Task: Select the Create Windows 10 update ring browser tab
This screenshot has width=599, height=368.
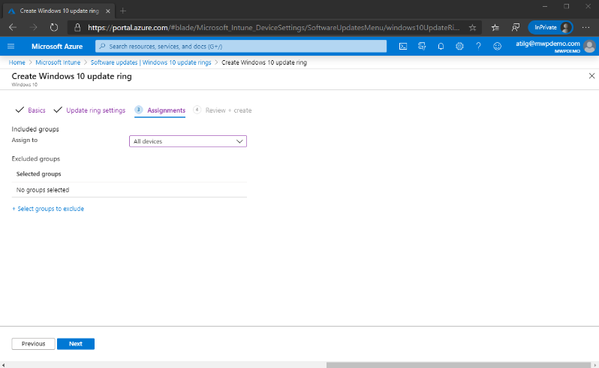Action: (x=59, y=11)
